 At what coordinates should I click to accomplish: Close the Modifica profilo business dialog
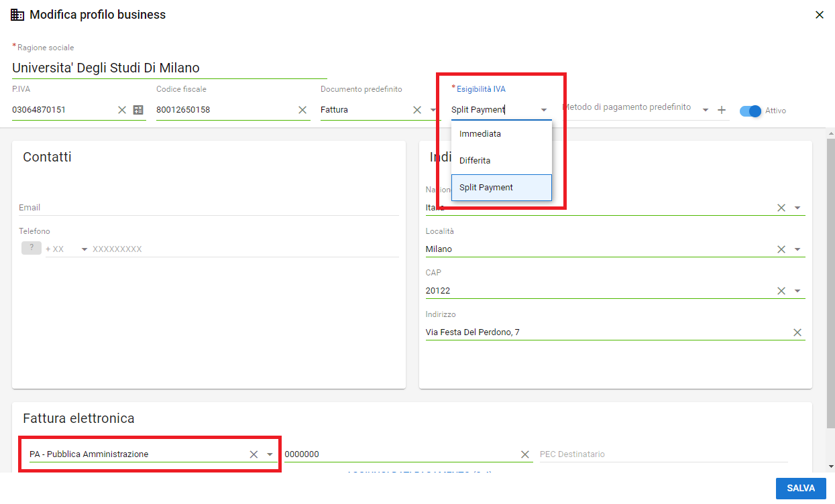point(819,15)
